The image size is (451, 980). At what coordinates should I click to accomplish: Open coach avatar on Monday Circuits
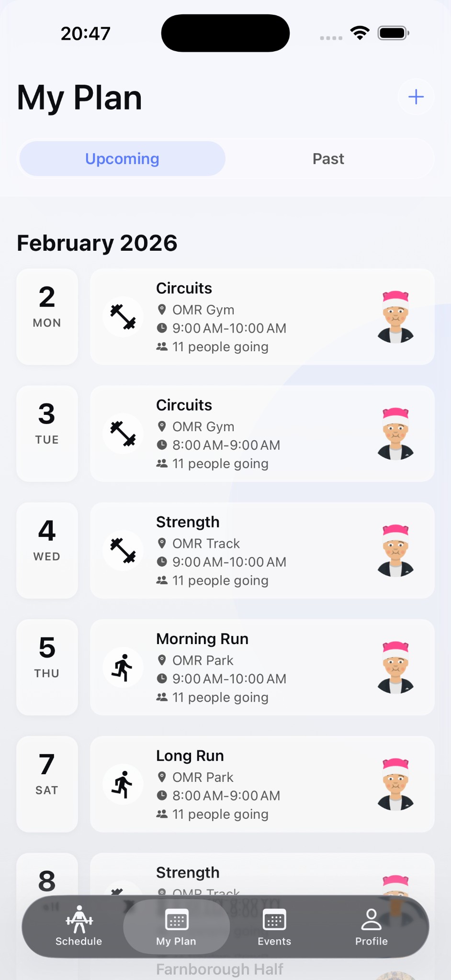click(395, 317)
